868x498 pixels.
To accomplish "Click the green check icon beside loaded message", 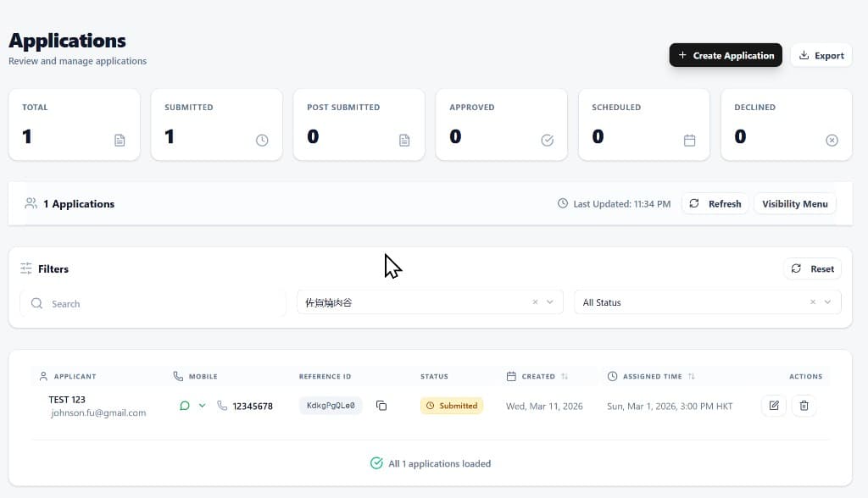I will (x=376, y=463).
